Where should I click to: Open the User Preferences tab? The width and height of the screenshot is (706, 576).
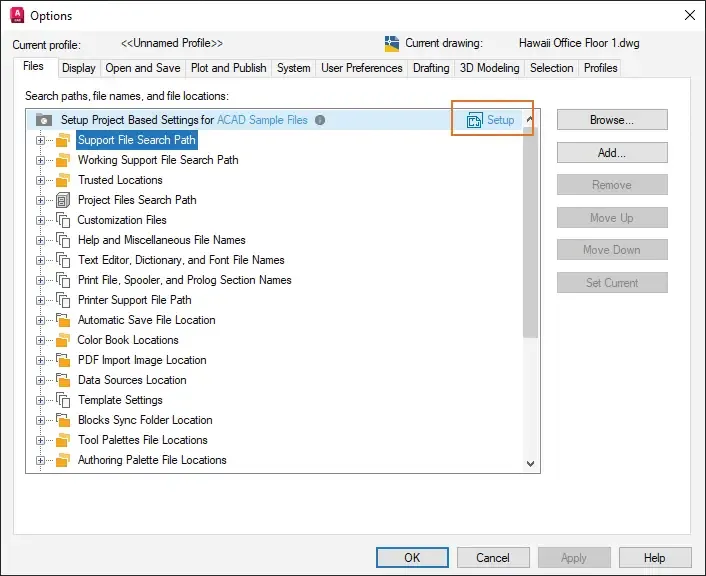click(x=362, y=68)
